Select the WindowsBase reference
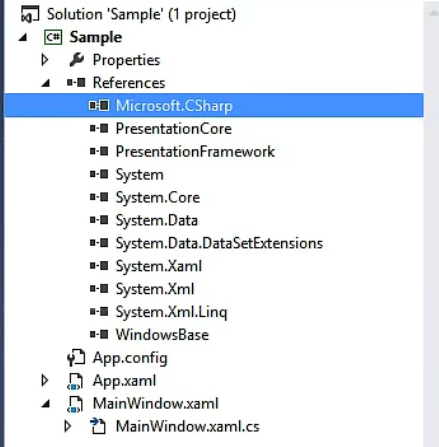Viewport: 439px width, 447px height. [162, 335]
